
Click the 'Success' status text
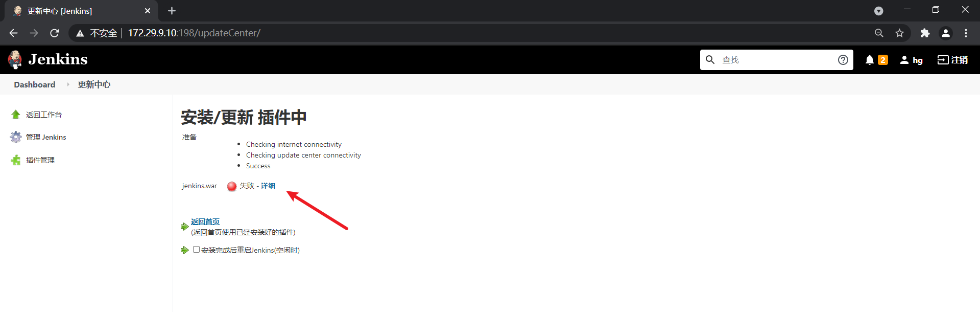(x=258, y=166)
